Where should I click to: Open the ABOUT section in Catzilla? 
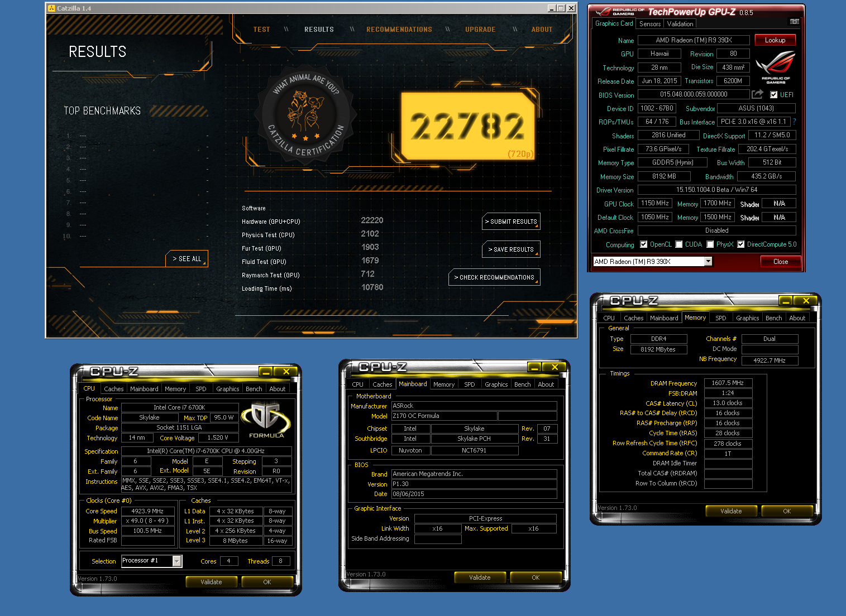pyautogui.click(x=542, y=30)
